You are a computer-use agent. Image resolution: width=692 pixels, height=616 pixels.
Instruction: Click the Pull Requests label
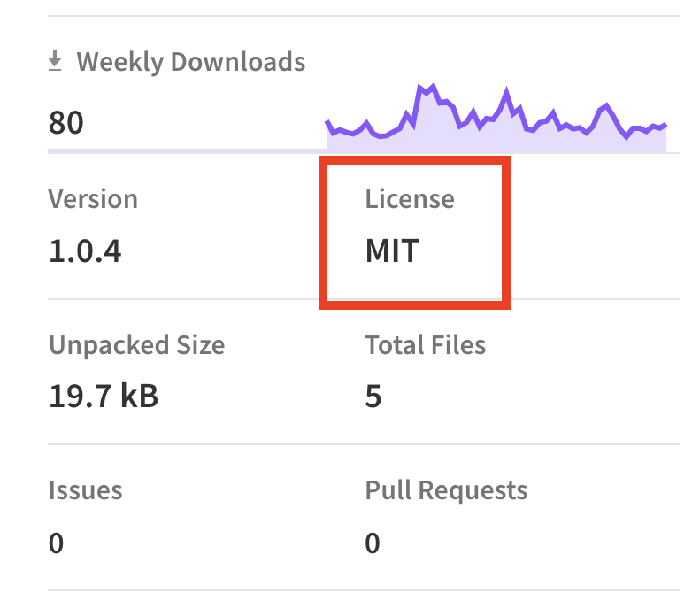pyautogui.click(x=446, y=490)
